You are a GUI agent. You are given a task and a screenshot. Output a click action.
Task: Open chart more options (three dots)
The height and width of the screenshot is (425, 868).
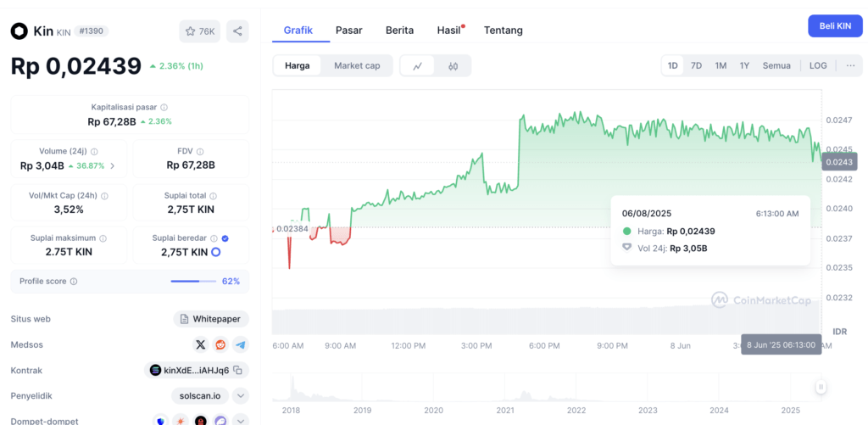tap(851, 65)
